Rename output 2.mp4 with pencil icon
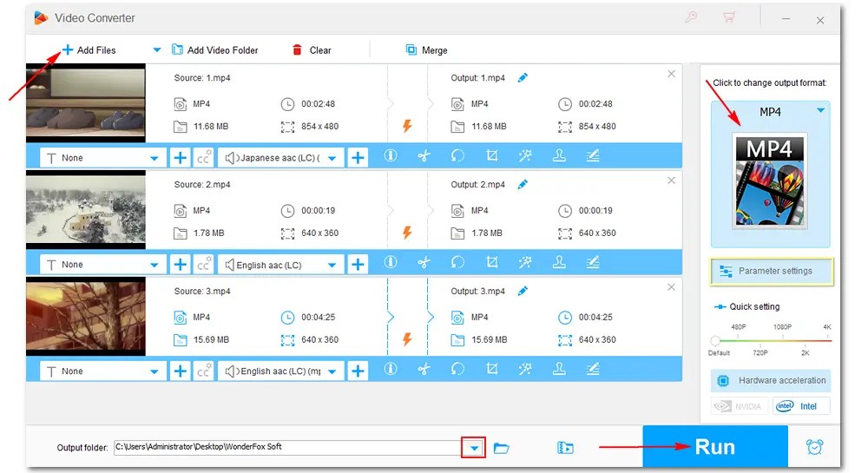Viewport: 868px width, 473px height. click(523, 185)
